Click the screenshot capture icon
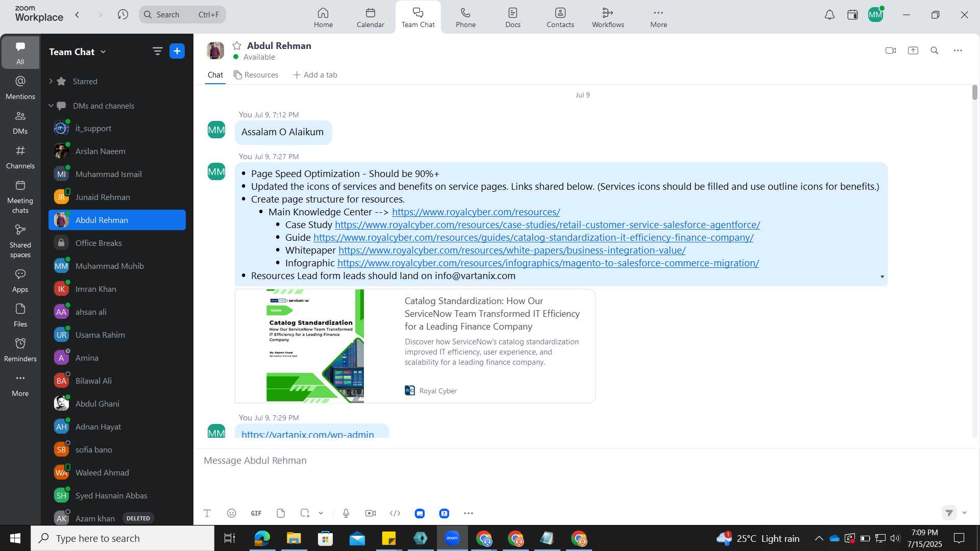 click(305, 513)
